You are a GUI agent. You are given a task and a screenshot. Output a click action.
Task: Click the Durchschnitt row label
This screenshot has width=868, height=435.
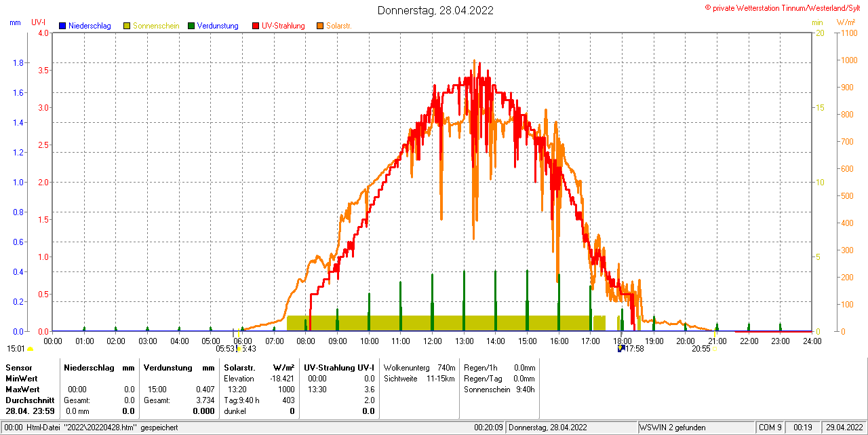(x=30, y=400)
